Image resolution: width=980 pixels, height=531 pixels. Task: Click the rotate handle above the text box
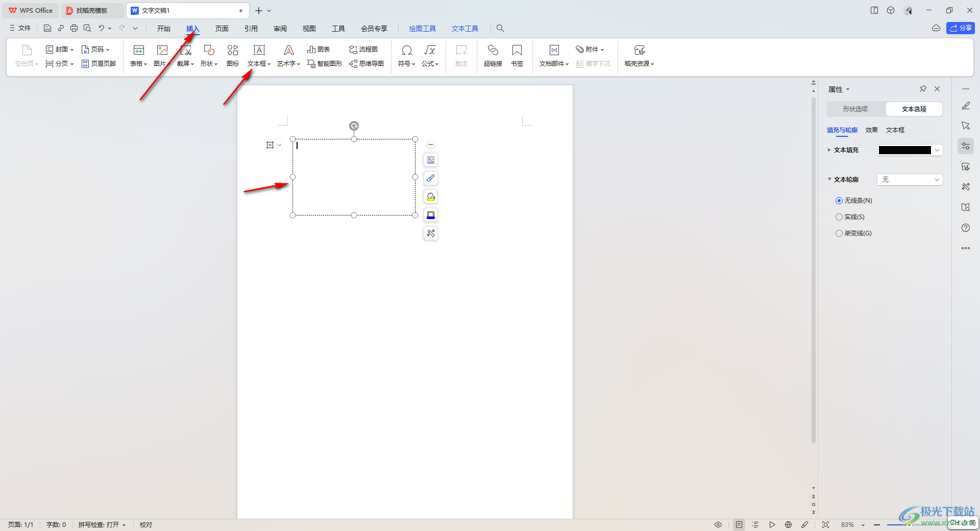click(354, 126)
